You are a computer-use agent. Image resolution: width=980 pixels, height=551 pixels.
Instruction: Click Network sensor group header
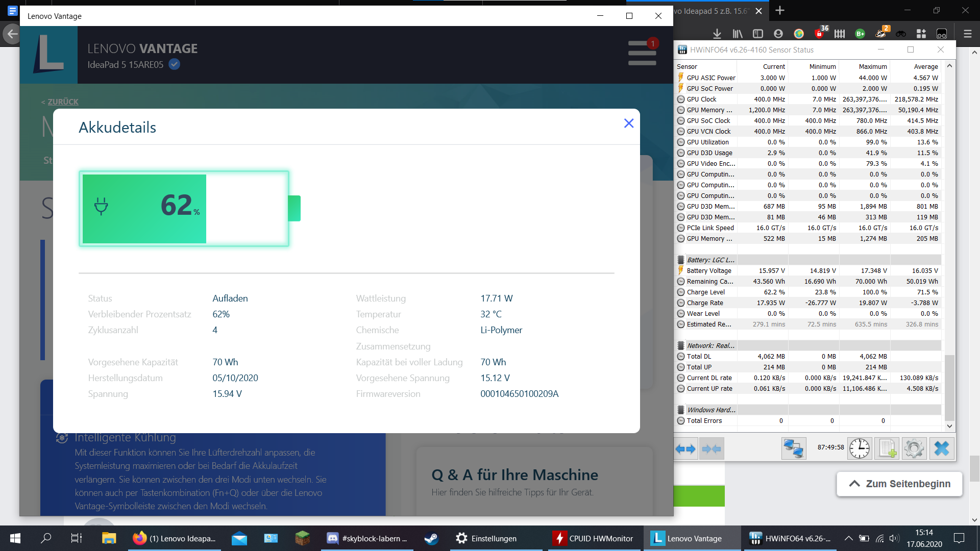pos(710,345)
